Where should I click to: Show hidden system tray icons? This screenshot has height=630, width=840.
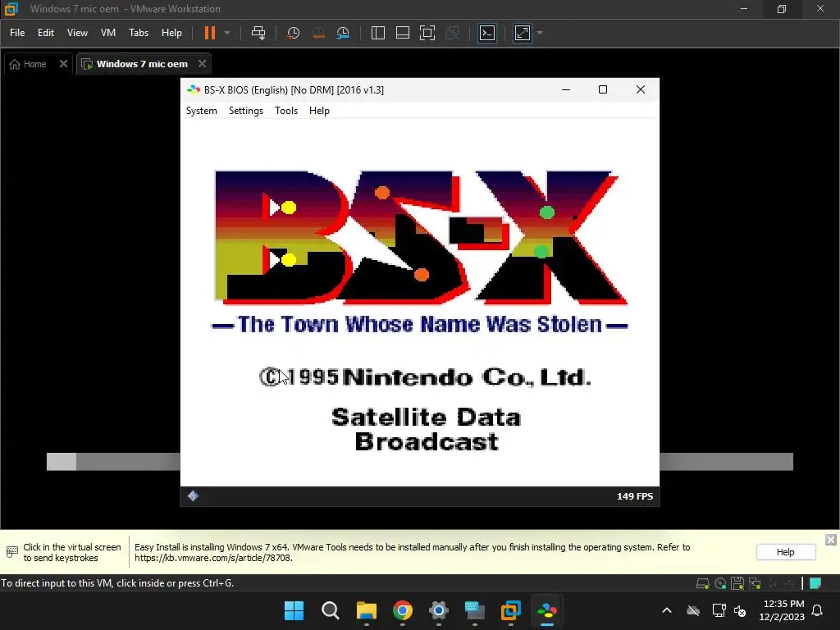pyautogui.click(x=666, y=610)
